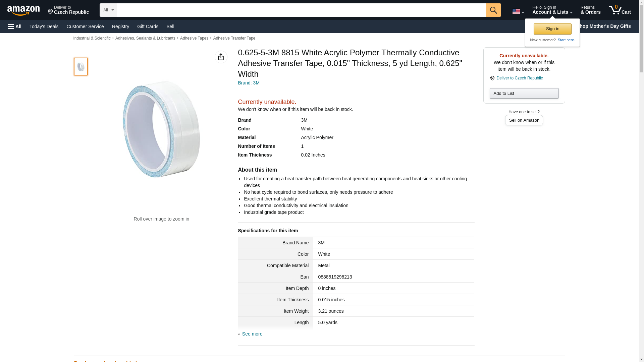644x362 pixels.
Task: Expand See more specifications
Action: 252,334
